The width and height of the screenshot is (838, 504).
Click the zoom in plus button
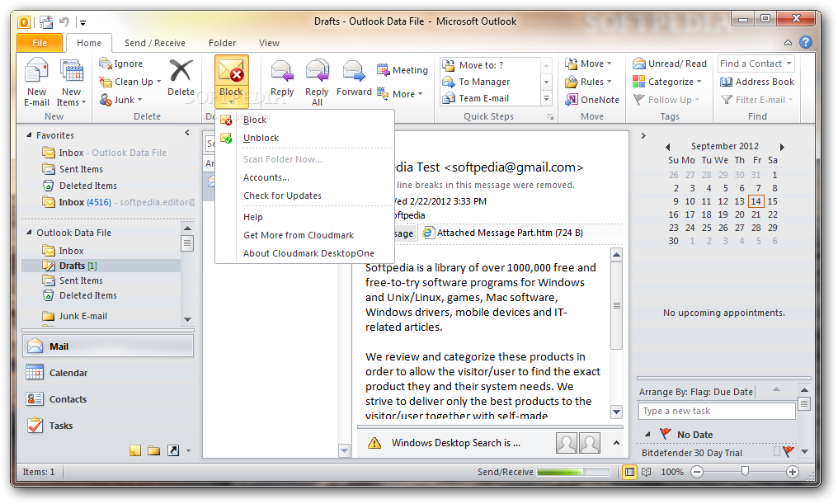pos(793,472)
